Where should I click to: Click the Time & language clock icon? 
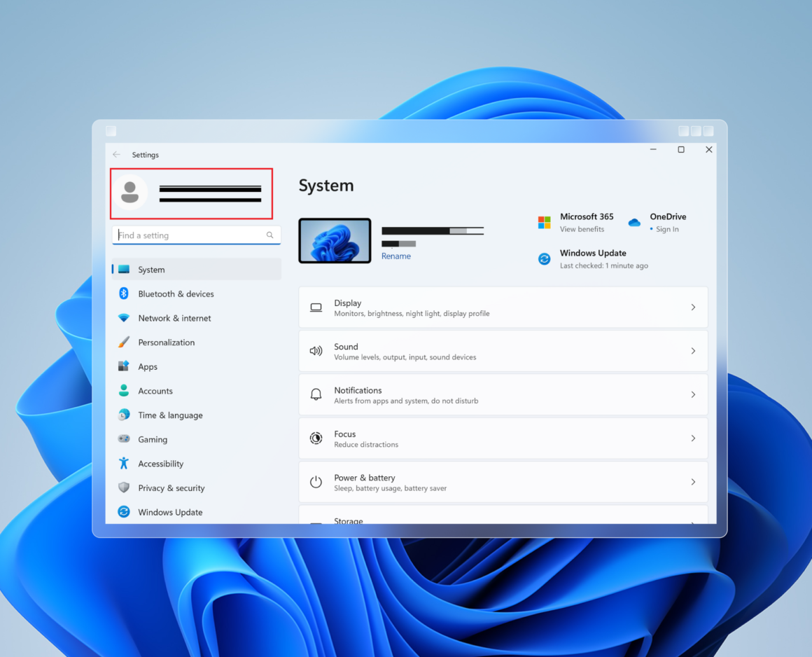click(x=125, y=415)
